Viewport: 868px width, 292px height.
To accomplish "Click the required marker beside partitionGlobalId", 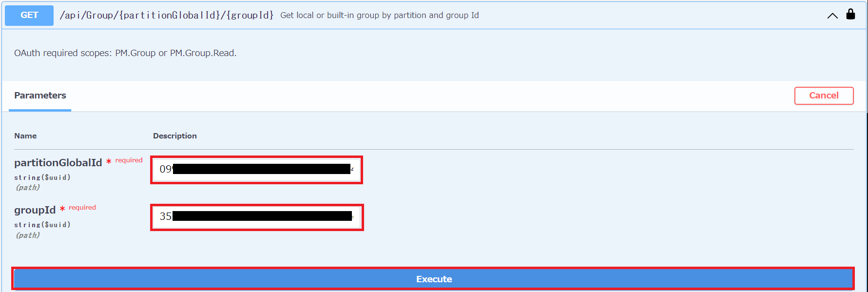I will point(124,160).
